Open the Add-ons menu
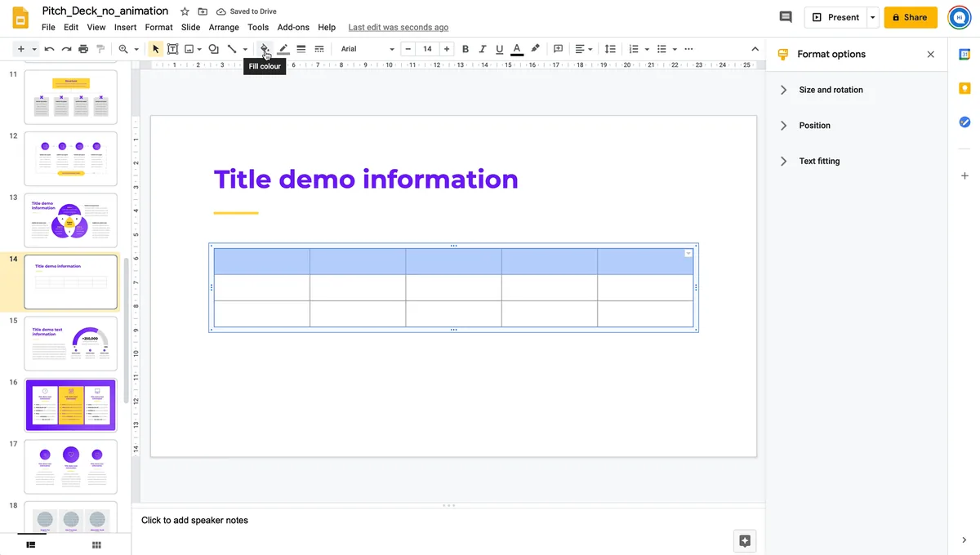The image size is (980, 555). 293,27
